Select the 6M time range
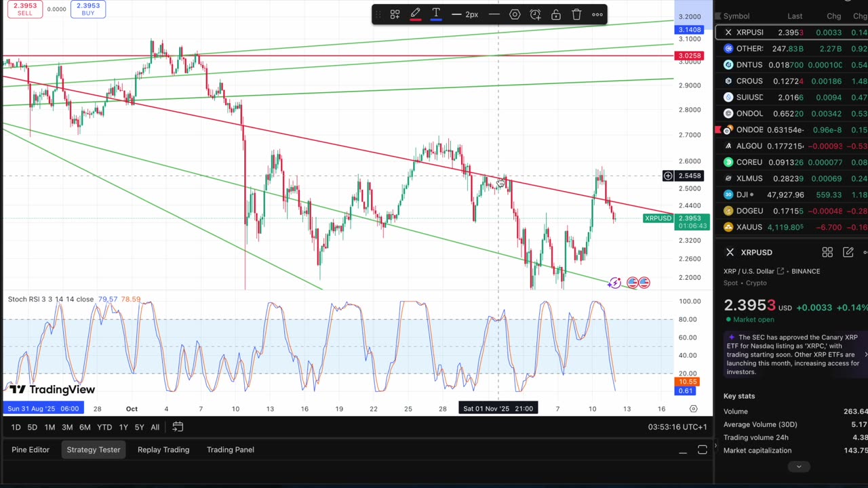 pyautogui.click(x=85, y=427)
